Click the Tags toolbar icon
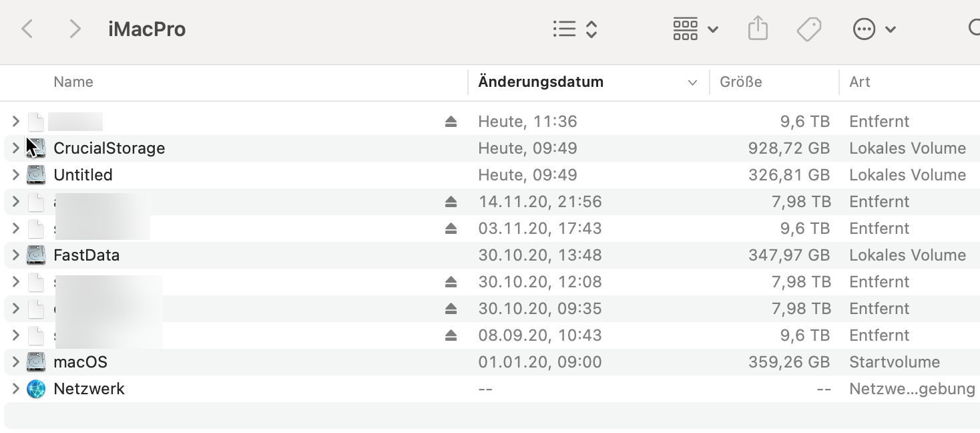 point(808,29)
